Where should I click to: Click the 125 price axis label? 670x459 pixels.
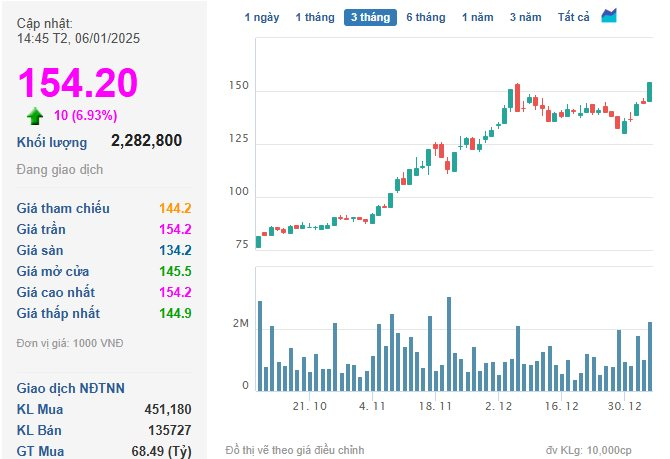pyautogui.click(x=238, y=138)
